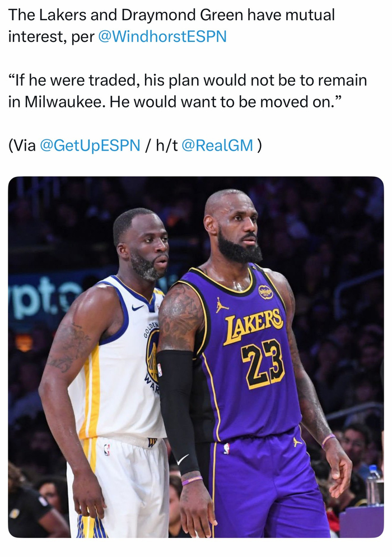
Task: Click the water bottle in the photo
Action: coord(373,485)
